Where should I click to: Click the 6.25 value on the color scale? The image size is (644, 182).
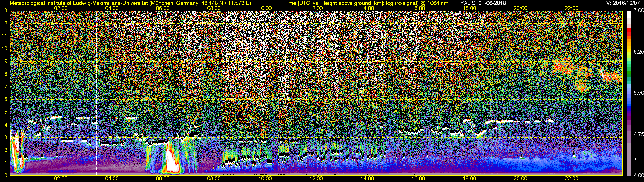pyautogui.click(x=638, y=52)
